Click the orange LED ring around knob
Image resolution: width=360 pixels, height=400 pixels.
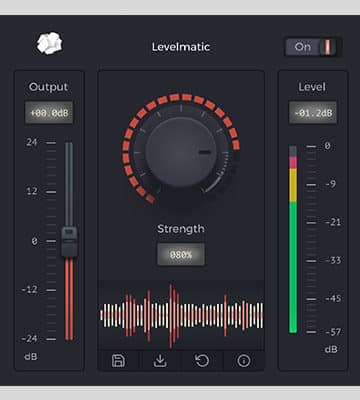(181, 148)
